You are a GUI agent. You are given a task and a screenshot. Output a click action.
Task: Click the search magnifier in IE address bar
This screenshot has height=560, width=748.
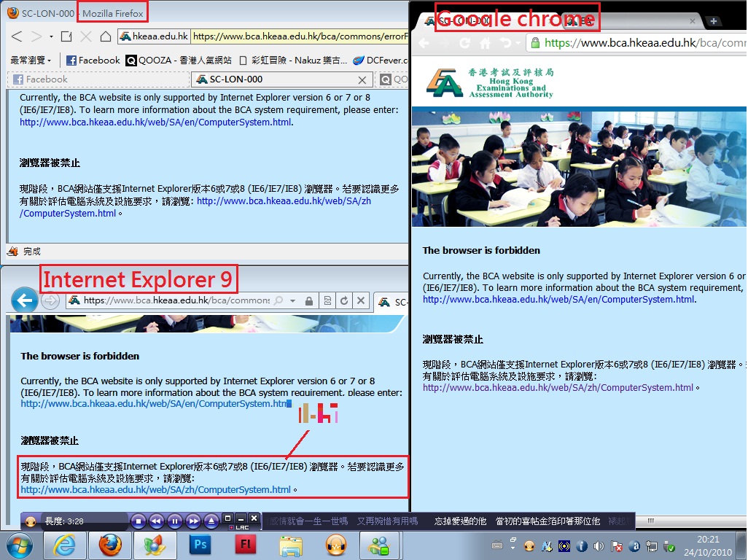point(278,300)
